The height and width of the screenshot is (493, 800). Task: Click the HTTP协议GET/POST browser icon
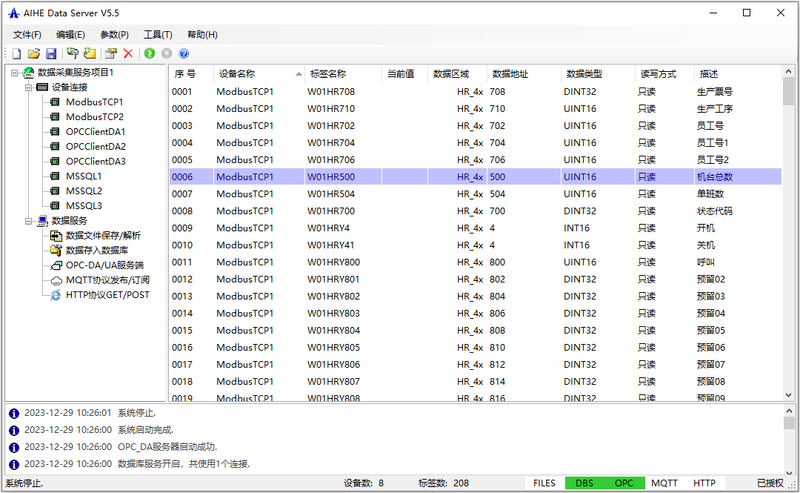(56, 295)
